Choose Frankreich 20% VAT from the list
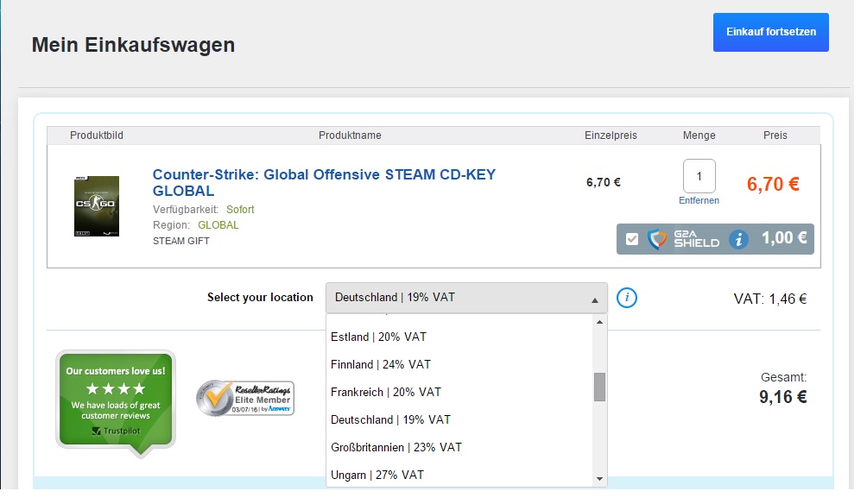The height and width of the screenshot is (504, 867). (459, 392)
